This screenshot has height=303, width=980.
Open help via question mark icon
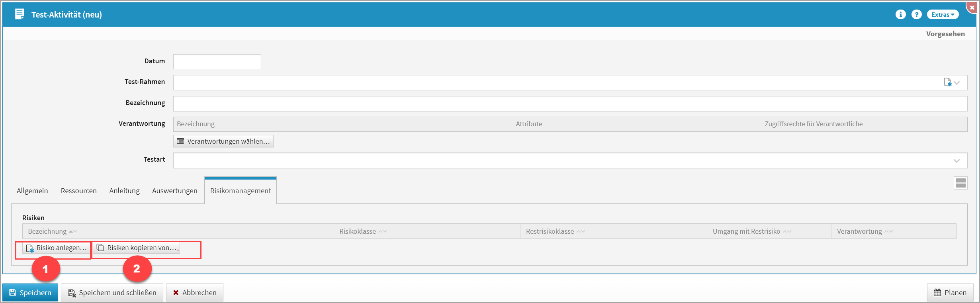coord(916,14)
